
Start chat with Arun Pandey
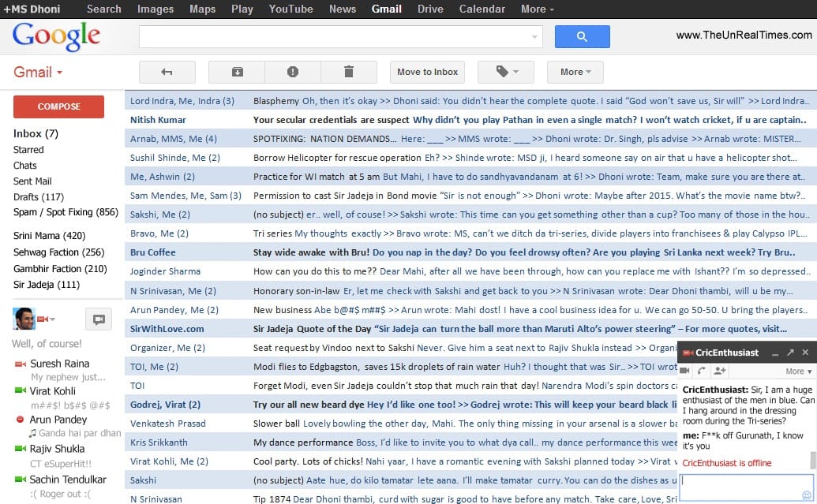(58, 419)
